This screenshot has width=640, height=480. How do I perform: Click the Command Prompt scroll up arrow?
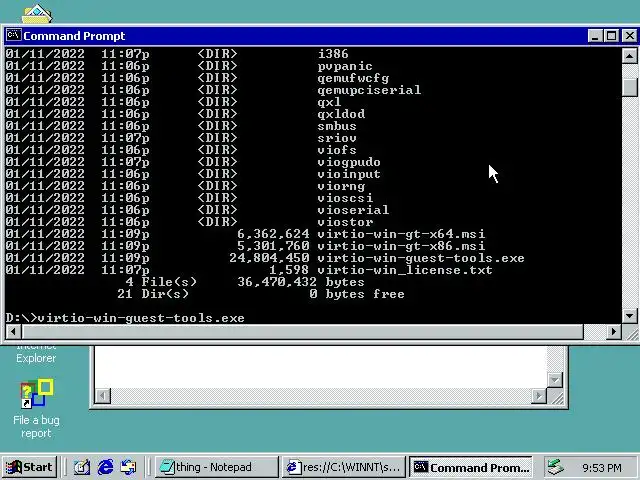tap(630, 56)
